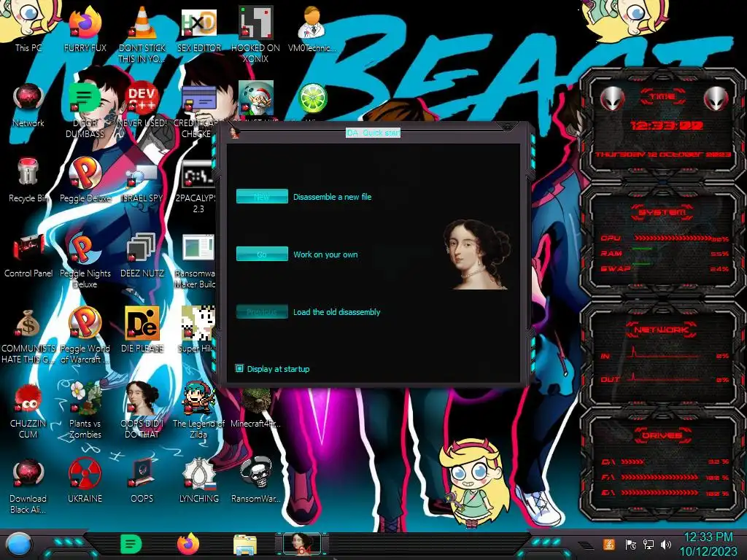Click the F:\ drive bar in DRIVES gadget
This screenshot has width=747, height=560.
pyautogui.click(x=659, y=477)
